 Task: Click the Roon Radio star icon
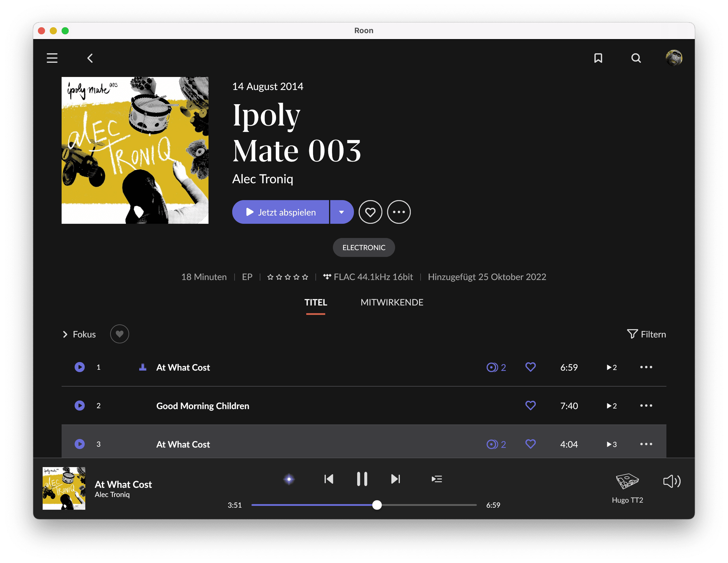click(x=289, y=479)
